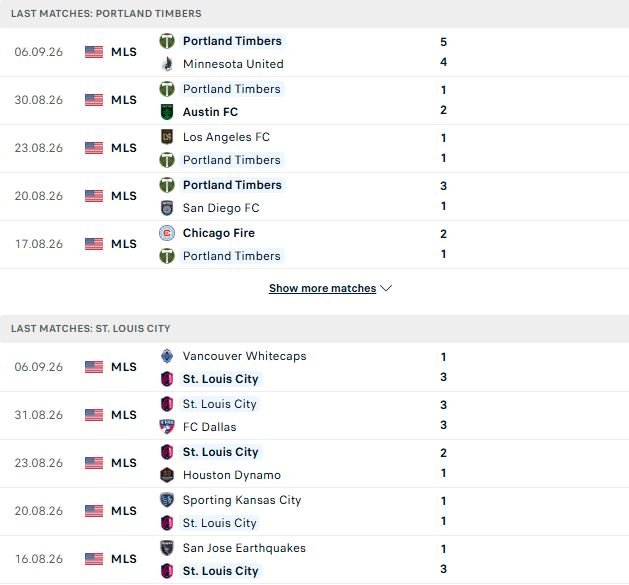629x585 pixels.
Task: Click USA flag on 20.08.26 Sporting Kansas City match
Action: [x=94, y=511]
